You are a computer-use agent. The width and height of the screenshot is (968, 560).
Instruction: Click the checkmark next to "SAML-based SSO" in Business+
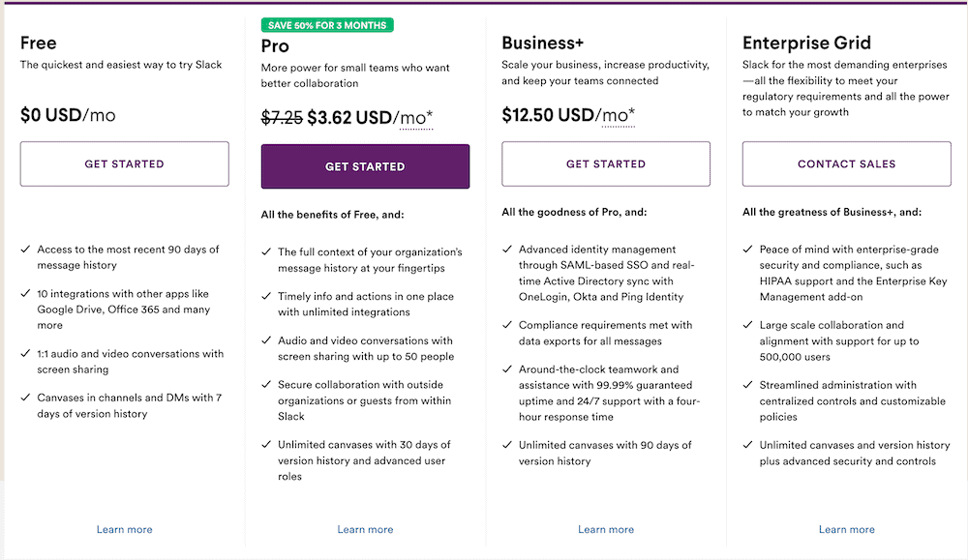506,249
